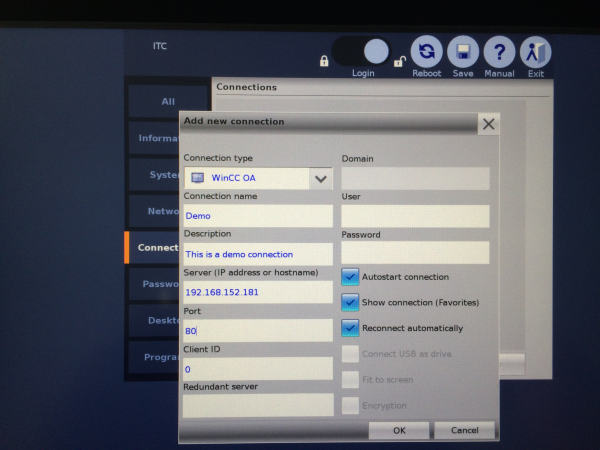Image resolution: width=600 pixels, height=450 pixels.
Task: Click the OK button
Action: pyautogui.click(x=399, y=430)
